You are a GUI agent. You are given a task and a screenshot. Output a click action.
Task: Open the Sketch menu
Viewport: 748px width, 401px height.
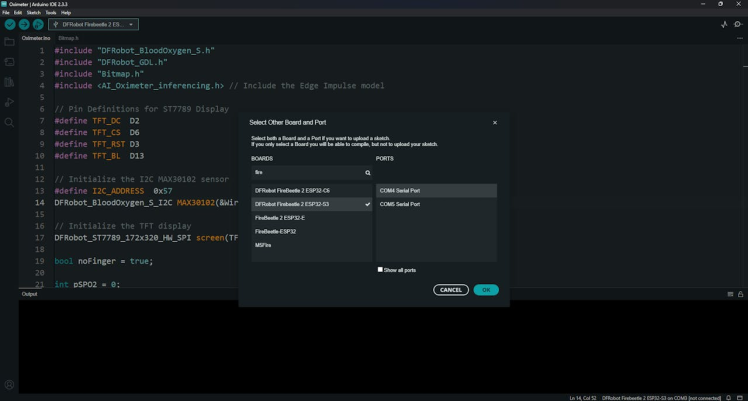(x=33, y=12)
